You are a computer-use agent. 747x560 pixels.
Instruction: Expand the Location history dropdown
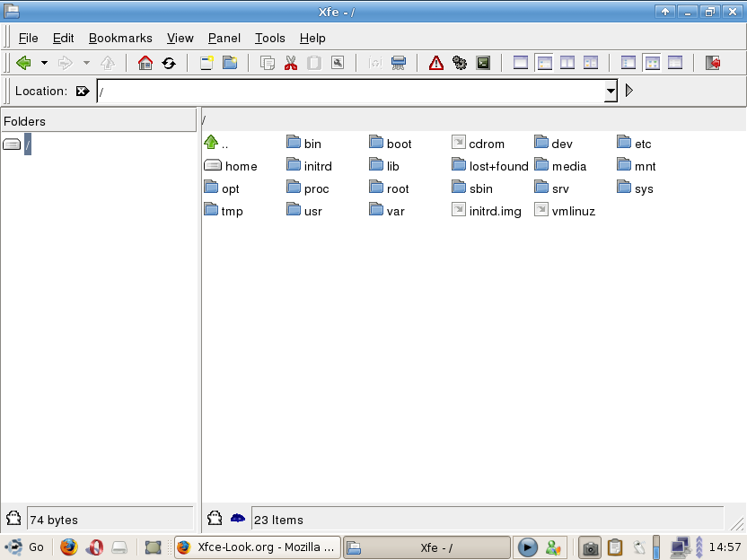click(x=611, y=91)
